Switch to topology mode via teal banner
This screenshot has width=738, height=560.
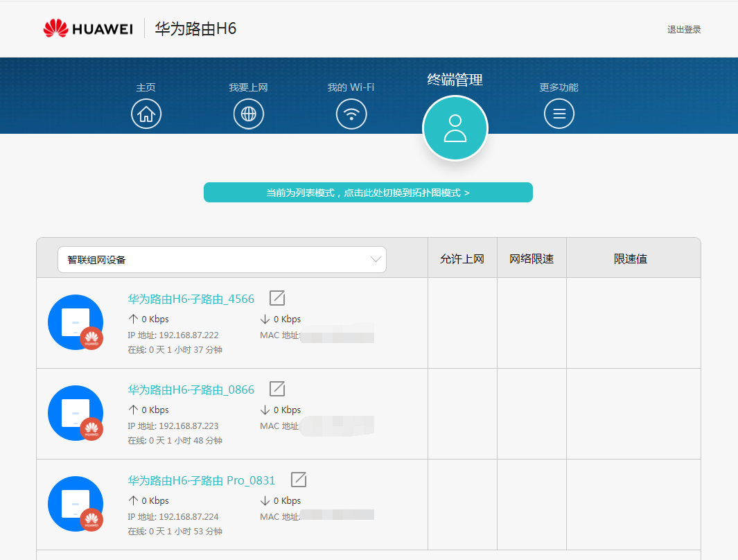point(368,193)
